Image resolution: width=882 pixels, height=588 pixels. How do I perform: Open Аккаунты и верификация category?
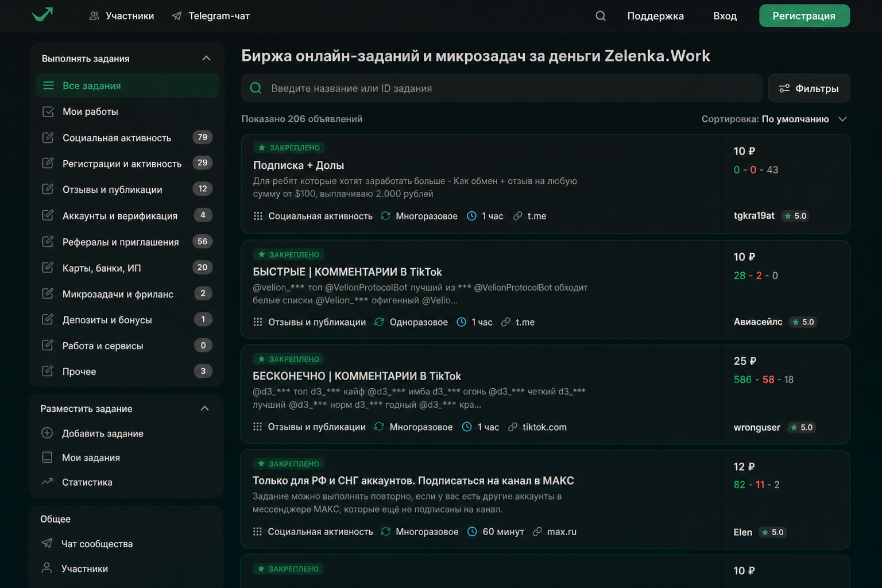(127, 216)
